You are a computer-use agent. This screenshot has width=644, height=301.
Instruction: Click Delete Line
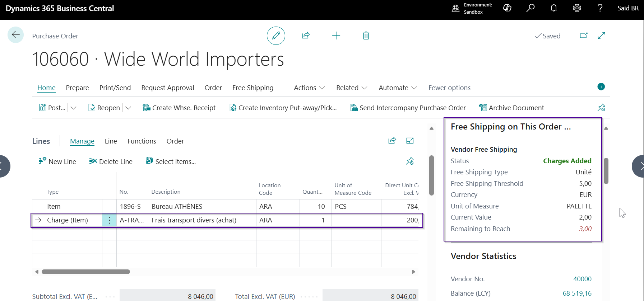pyautogui.click(x=111, y=161)
